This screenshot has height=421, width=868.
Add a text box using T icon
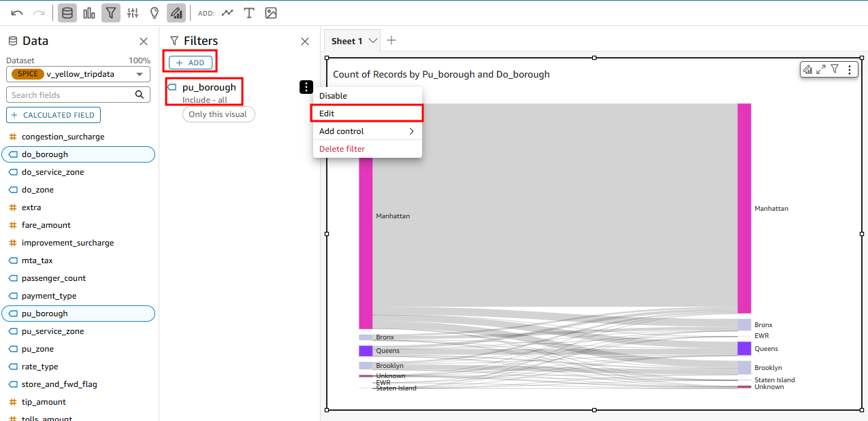[x=249, y=13]
